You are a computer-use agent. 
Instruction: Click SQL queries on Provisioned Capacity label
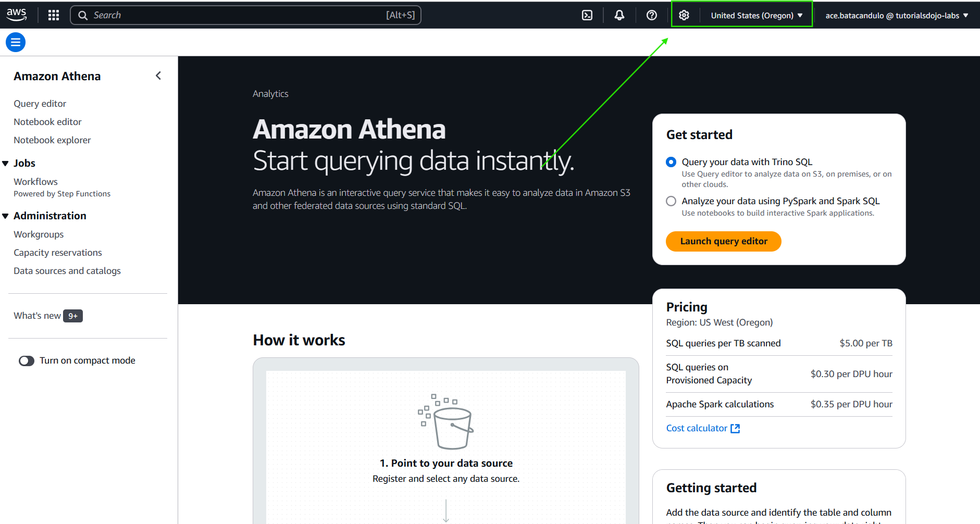coord(709,374)
